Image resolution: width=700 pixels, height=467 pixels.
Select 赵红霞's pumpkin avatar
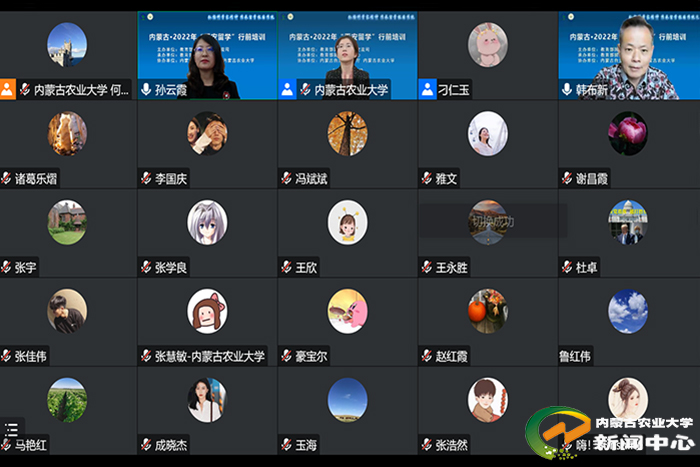pos(488,311)
